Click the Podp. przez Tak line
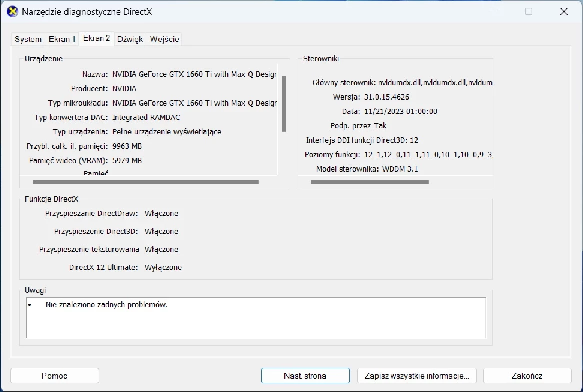This screenshot has height=392, width=583. tap(358, 126)
